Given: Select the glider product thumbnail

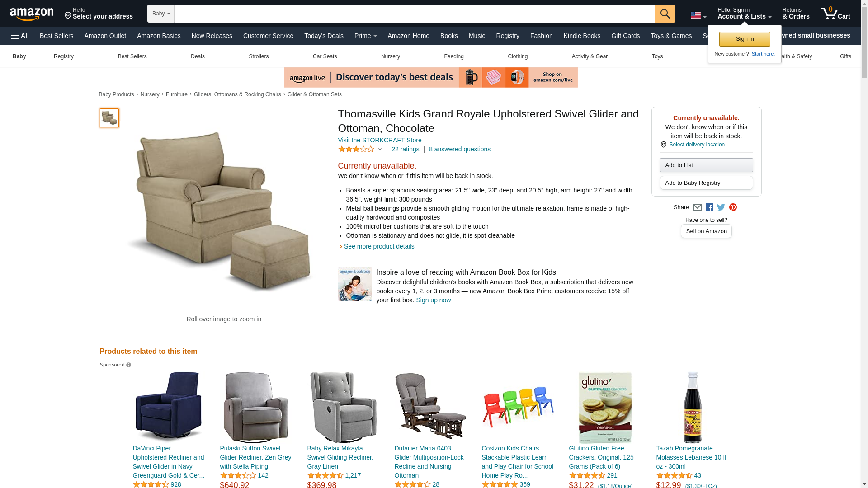Looking at the screenshot, I should pyautogui.click(x=109, y=118).
